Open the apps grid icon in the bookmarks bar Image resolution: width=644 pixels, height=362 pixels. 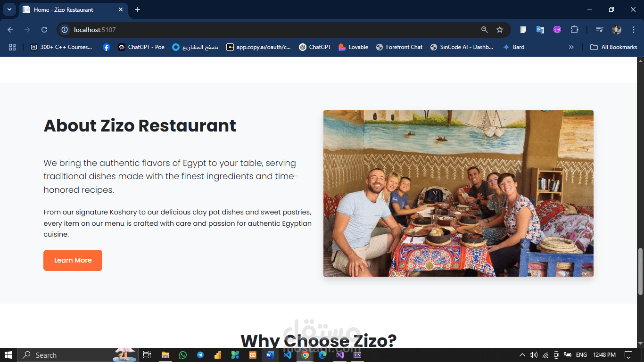[12, 47]
